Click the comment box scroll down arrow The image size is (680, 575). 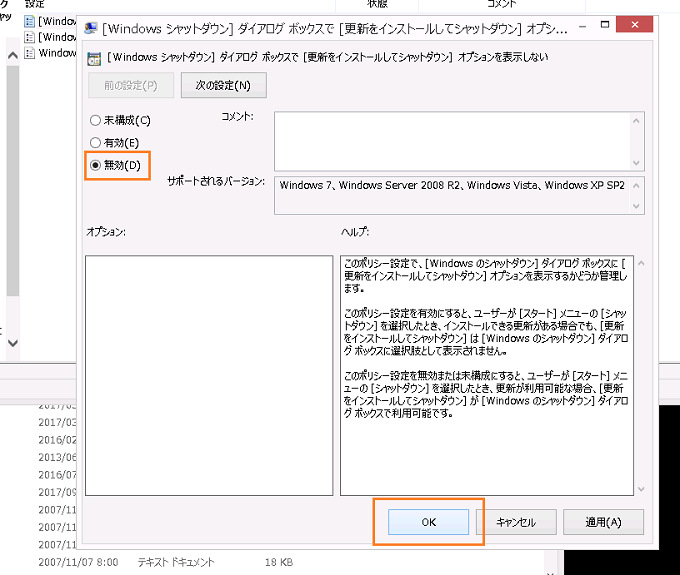pyautogui.click(x=636, y=163)
